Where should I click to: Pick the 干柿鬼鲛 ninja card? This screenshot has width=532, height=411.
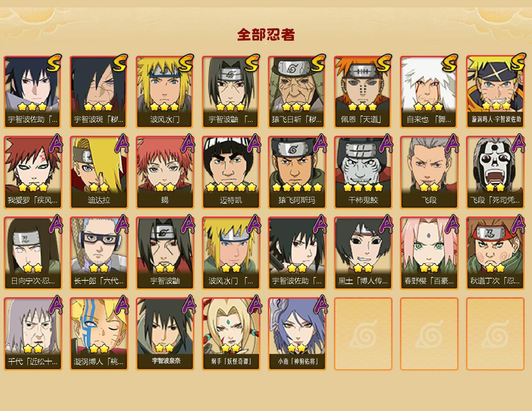tap(363, 172)
